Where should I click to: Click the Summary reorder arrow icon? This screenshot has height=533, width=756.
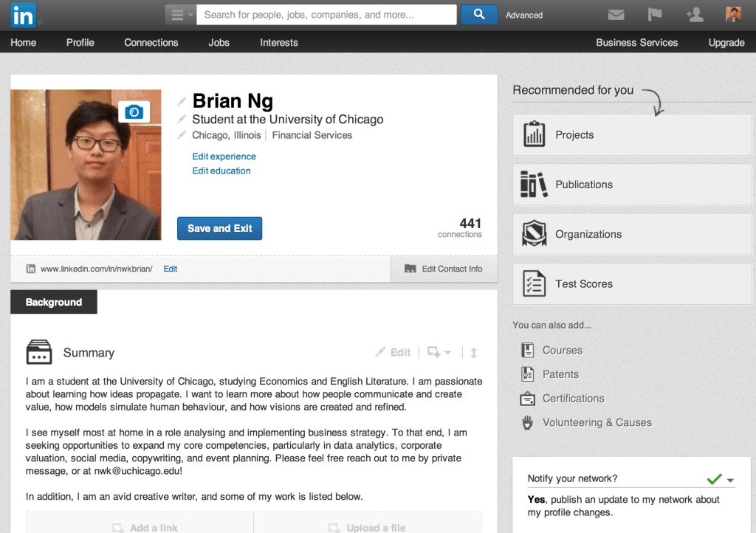tap(473, 353)
